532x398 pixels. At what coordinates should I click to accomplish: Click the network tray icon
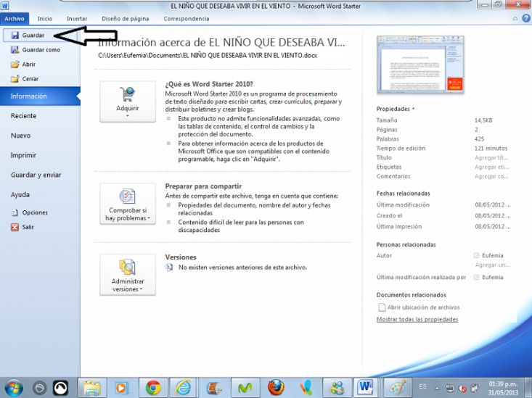(449, 388)
